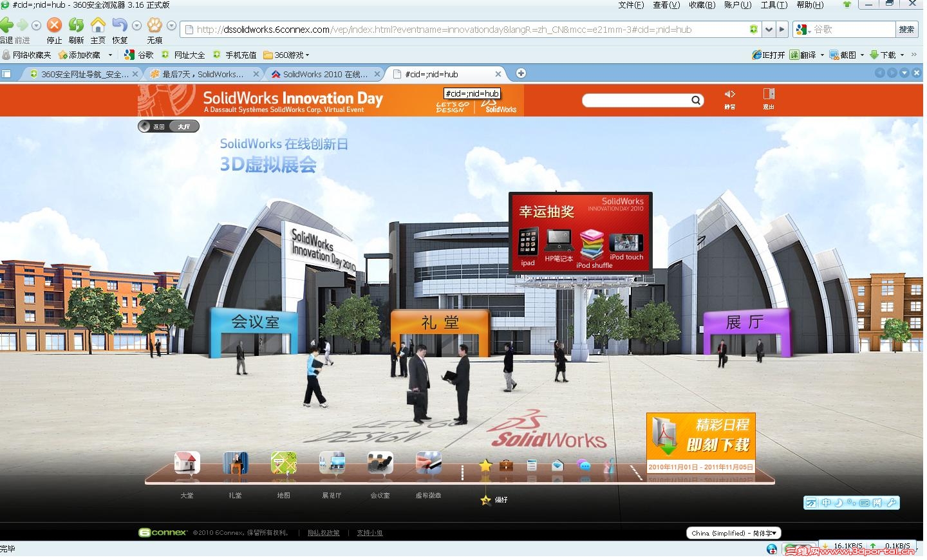Click the 无痕 paw incognito icon
This screenshot has height=560, width=927.
(154, 30)
